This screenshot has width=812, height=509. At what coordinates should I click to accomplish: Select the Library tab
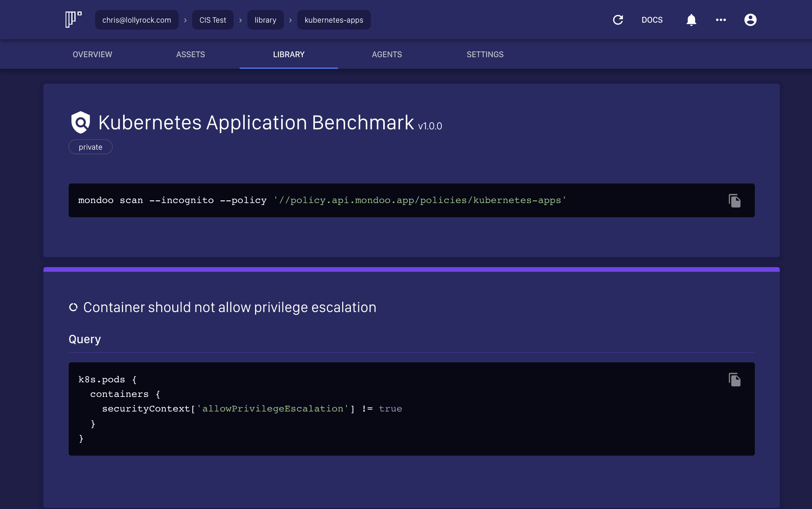coord(288,54)
